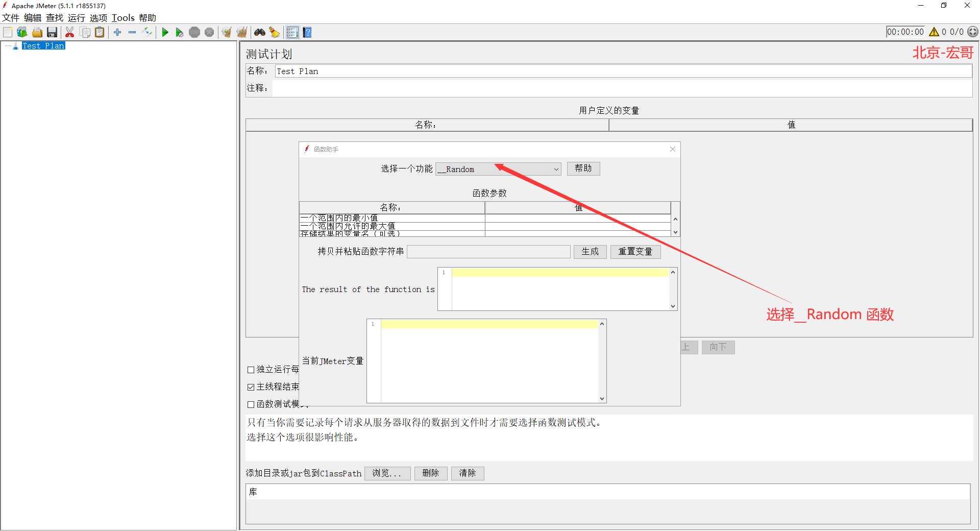Click Start no pauses icon
The width and height of the screenshot is (980, 531).
point(180,32)
